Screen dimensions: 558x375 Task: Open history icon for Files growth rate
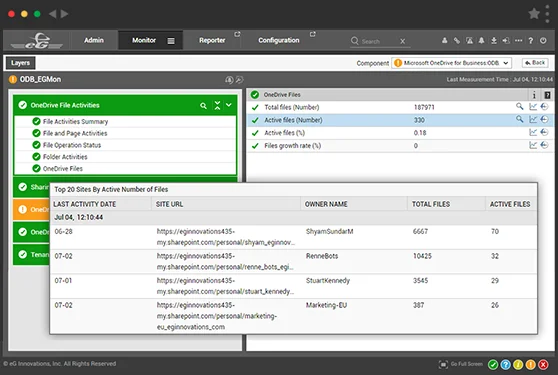click(x=544, y=145)
